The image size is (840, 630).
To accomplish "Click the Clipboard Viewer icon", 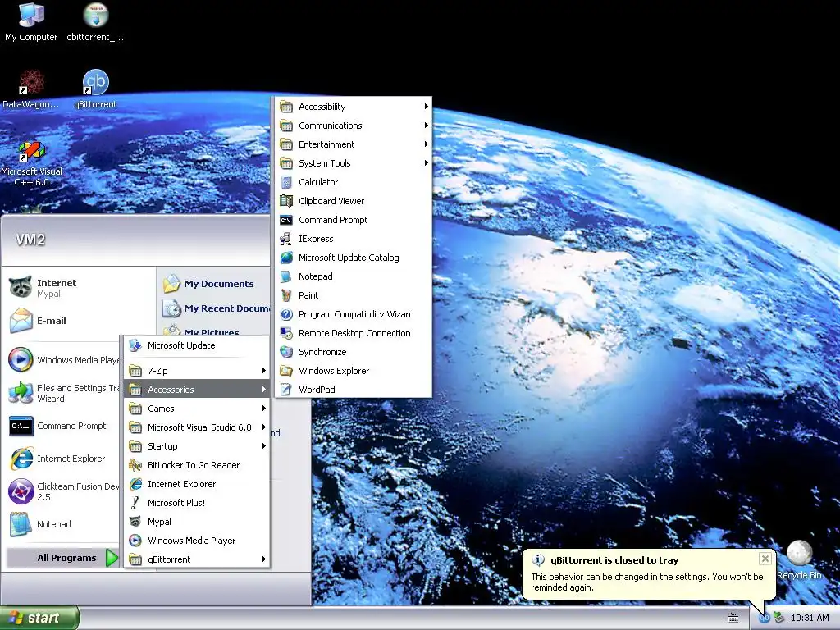I will [286, 201].
